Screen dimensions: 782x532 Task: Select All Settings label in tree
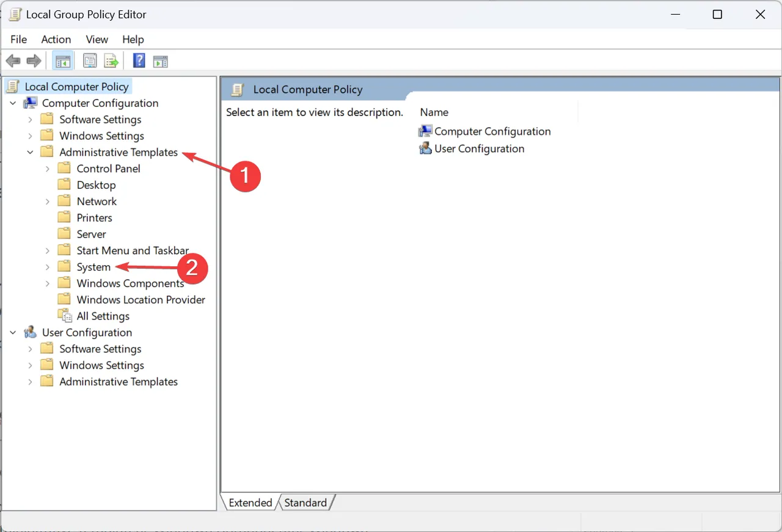tap(103, 316)
